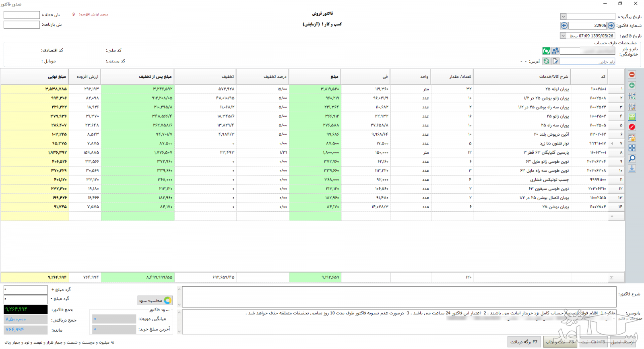Viewport: 644px width, 349px height.
Task: Click the ارزش افزوده column header
Action: point(85,76)
